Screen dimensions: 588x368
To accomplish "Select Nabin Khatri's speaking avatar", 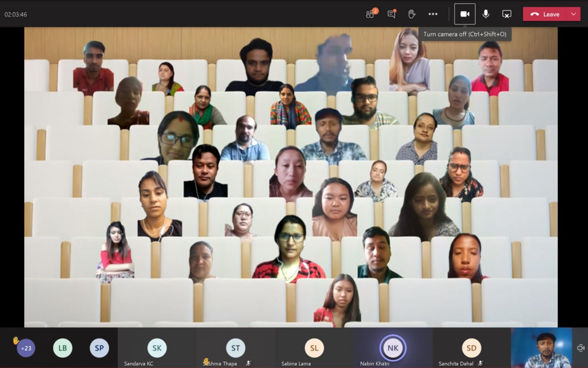I will [392, 347].
